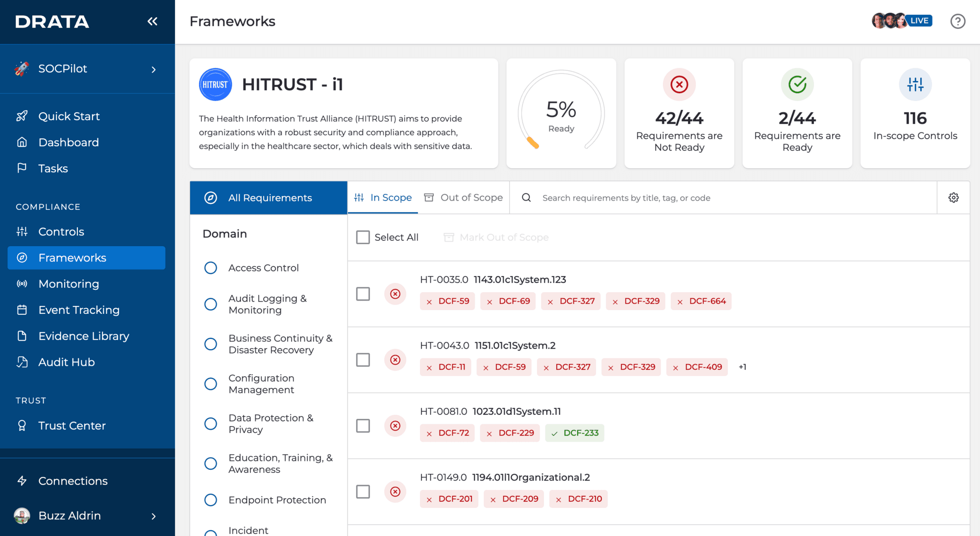Screen dimensions: 980x536
Task: Check the HT-0035.0 requirement checkbox
Action: (x=363, y=294)
